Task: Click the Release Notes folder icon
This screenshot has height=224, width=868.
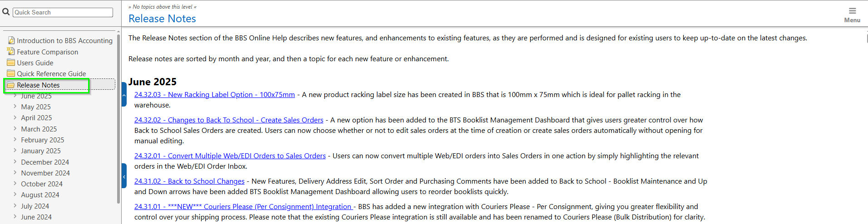Action: click(x=11, y=85)
